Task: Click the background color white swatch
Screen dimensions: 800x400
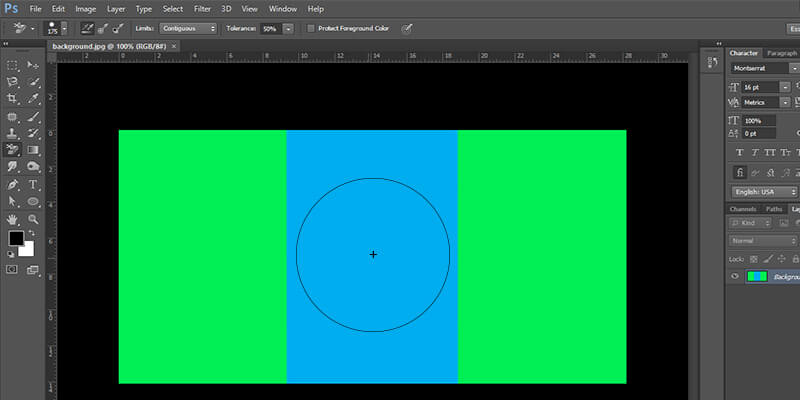Action: coord(28,251)
